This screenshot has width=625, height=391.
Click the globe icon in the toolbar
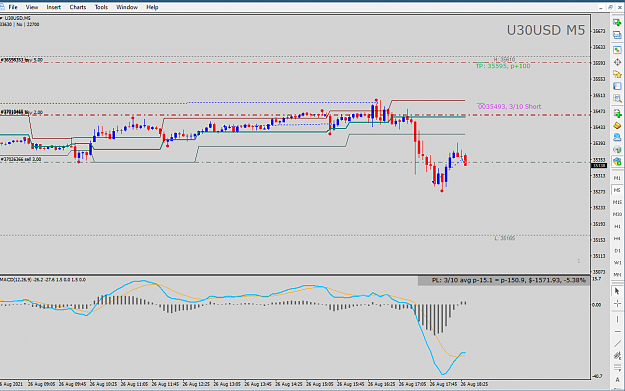pos(617,149)
